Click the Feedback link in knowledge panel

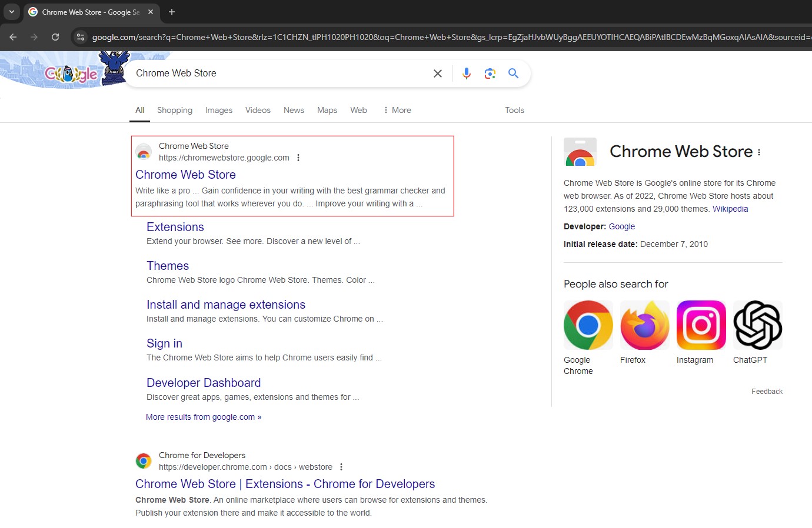(767, 392)
